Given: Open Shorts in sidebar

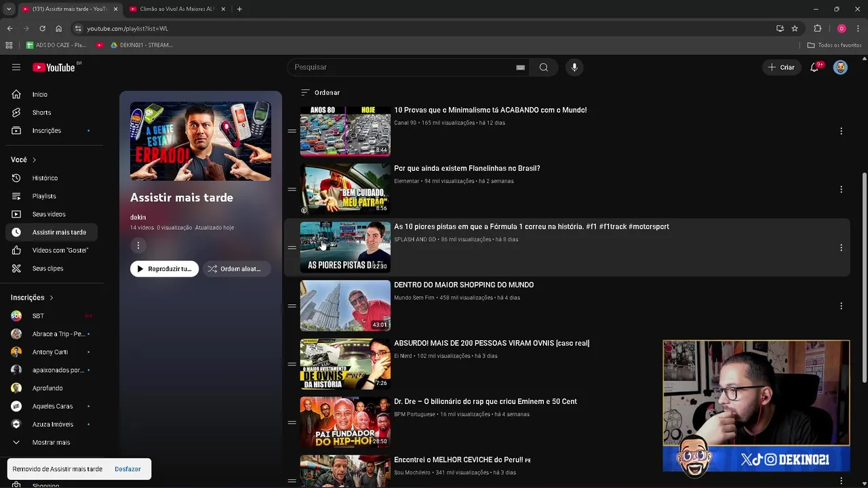Looking at the screenshot, I should pos(51,113).
